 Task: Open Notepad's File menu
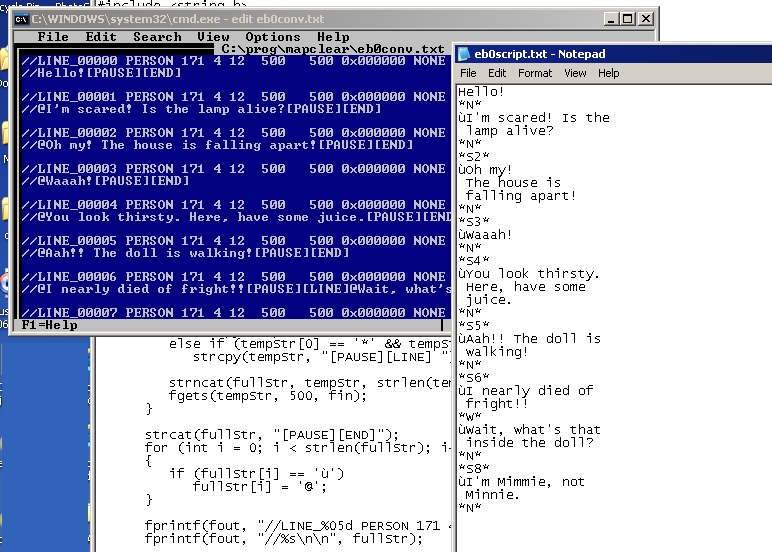point(468,73)
